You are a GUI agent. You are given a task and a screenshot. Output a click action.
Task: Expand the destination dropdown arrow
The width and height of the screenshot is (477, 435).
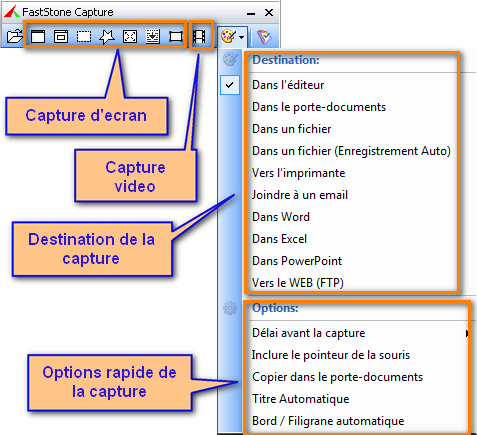pyautogui.click(x=242, y=36)
